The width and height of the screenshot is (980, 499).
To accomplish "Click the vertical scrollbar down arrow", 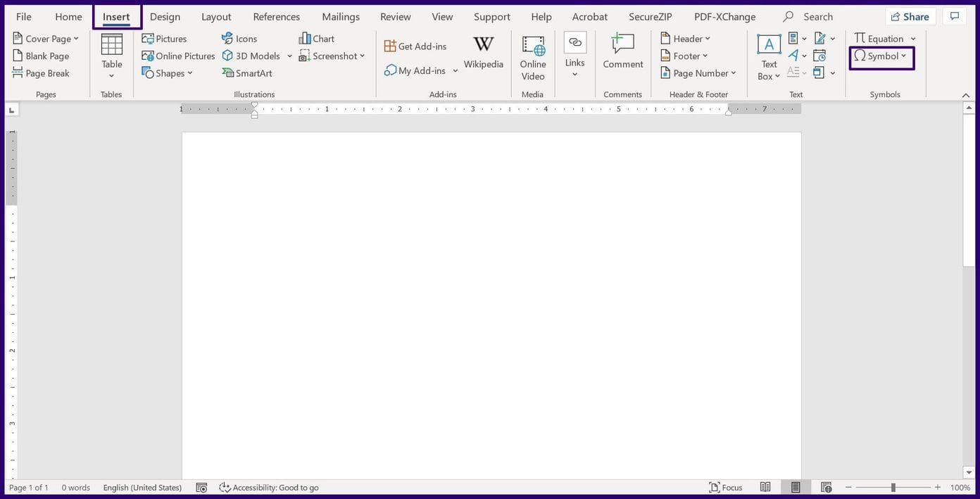I will click(969, 472).
